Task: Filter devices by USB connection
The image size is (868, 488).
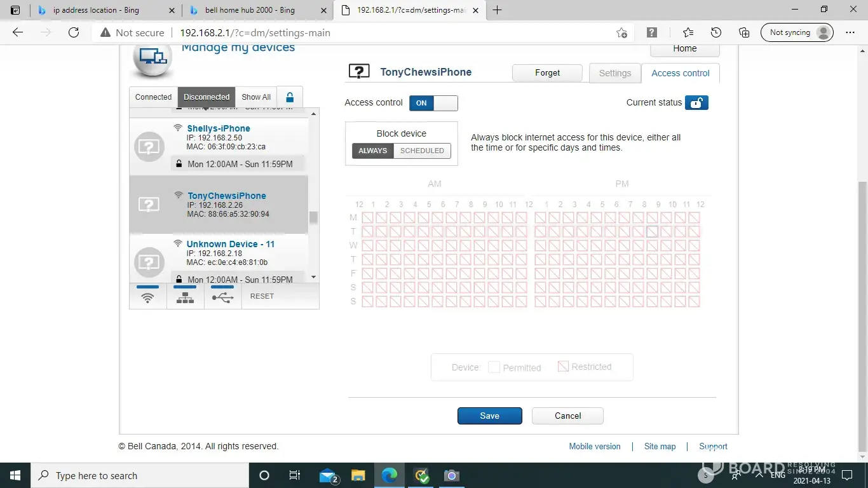Action: (x=222, y=295)
